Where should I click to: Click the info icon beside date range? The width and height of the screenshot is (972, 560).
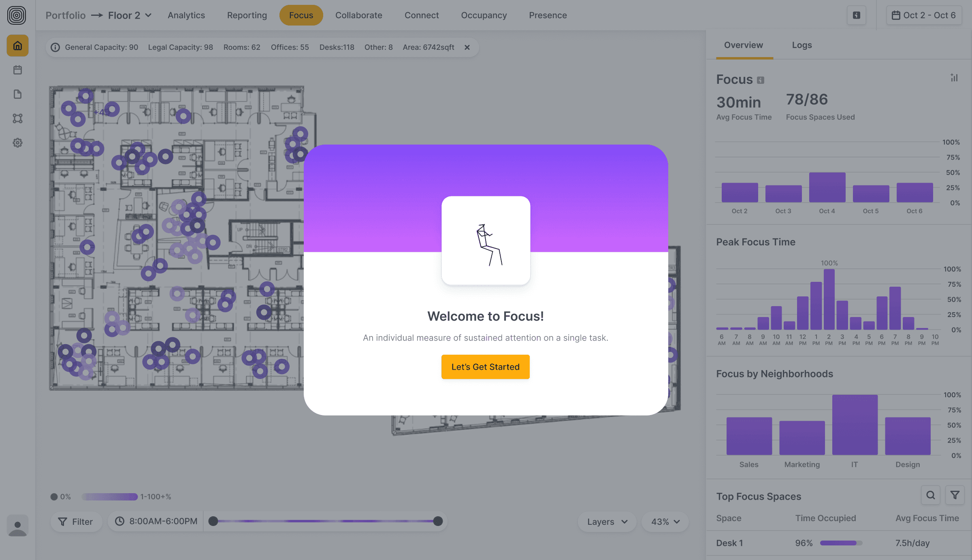(856, 15)
